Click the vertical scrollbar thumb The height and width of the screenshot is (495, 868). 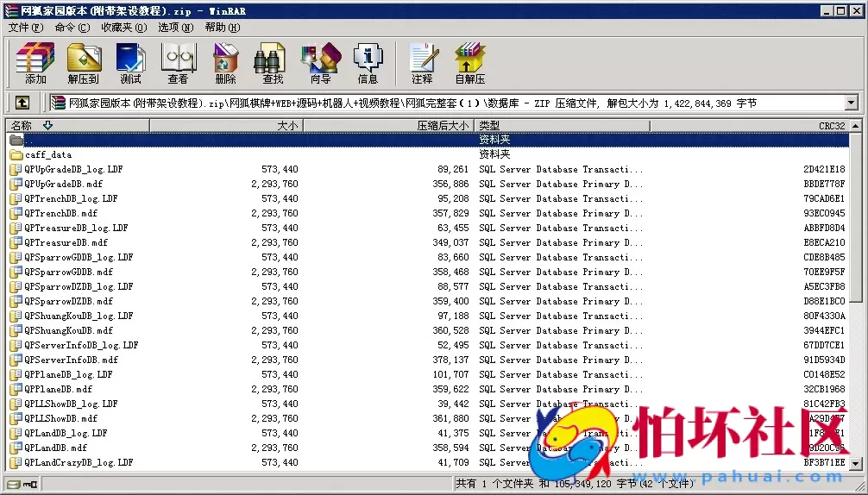click(x=856, y=216)
